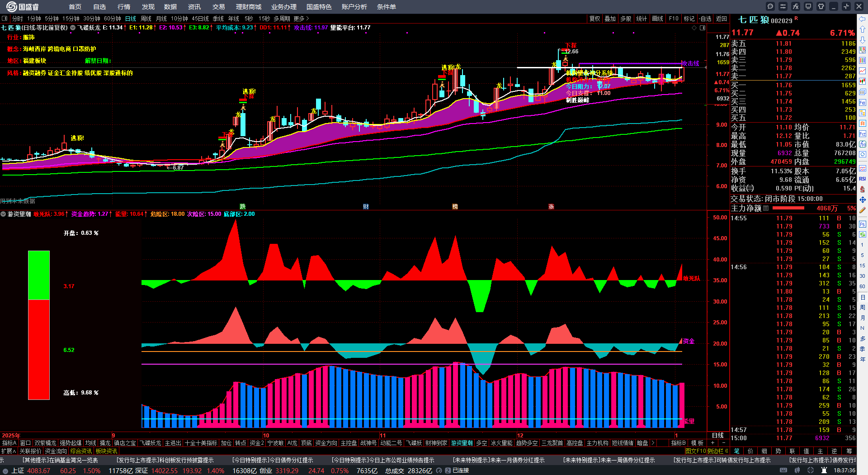This screenshot has width=868, height=475.
Task: Click the RSI indicator sidebar icon
Action: click(863, 179)
